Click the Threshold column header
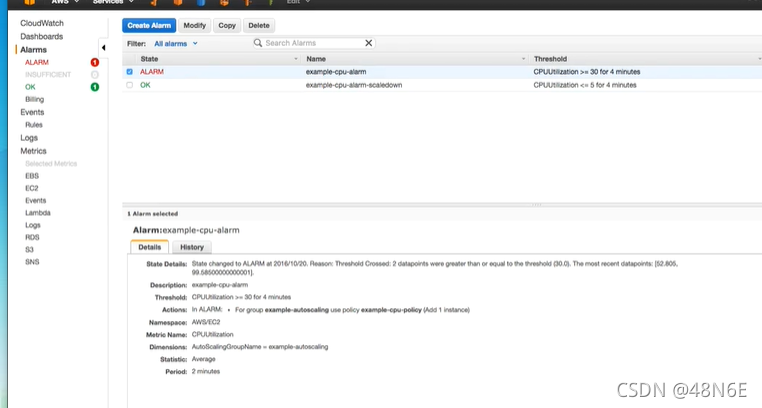This screenshot has height=408, width=762. click(x=550, y=59)
